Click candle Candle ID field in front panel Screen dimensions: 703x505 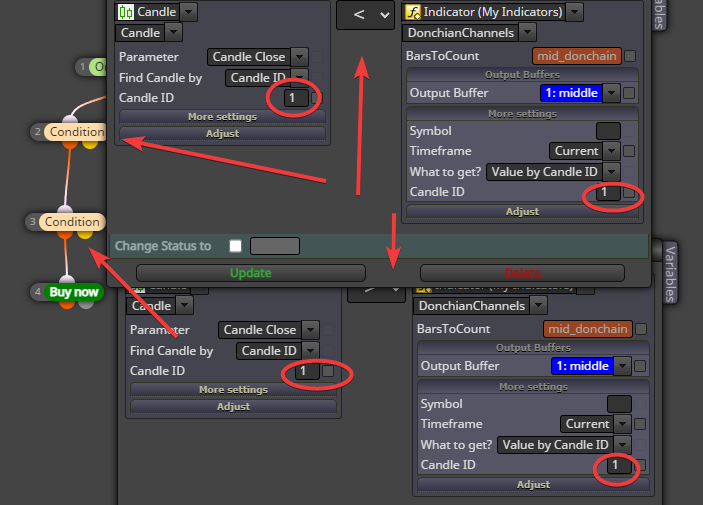coord(296,98)
